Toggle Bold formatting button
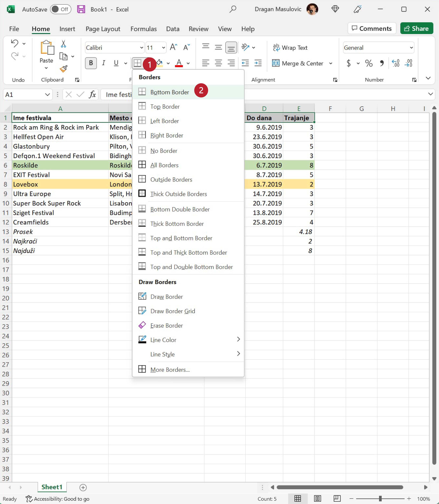Screen dimensions: 439x504 [91, 63]
